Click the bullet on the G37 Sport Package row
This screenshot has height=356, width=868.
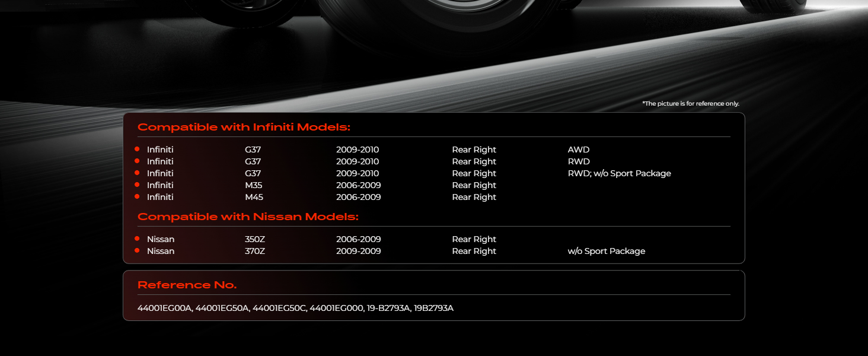[137, 173]
